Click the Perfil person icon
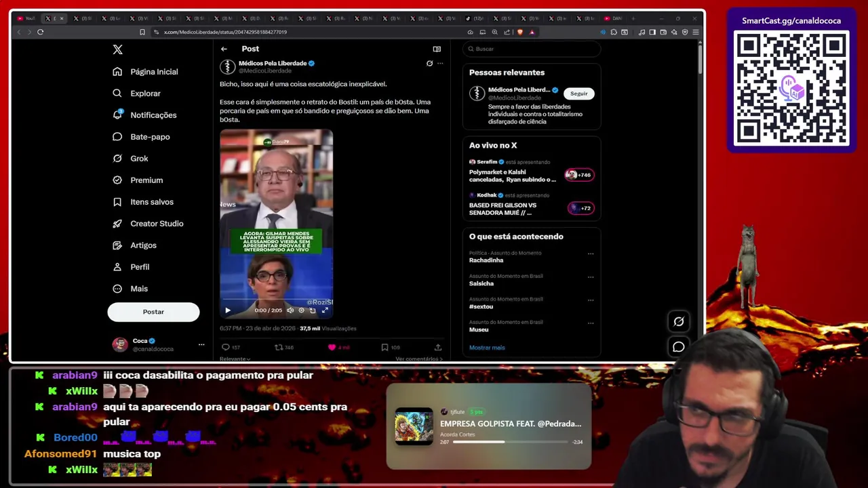The height and width of the screenshot is (488, 868). 117,267
